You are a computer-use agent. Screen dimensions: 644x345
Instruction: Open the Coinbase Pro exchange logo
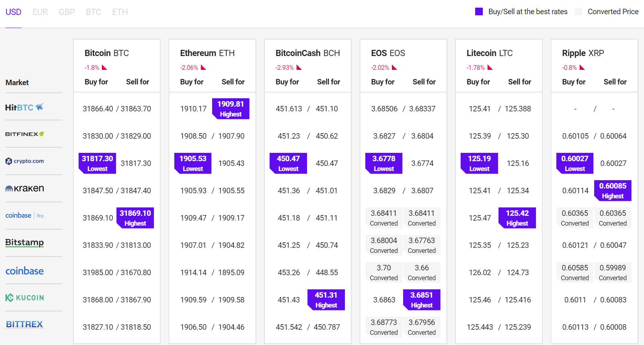tap(24, 215)
